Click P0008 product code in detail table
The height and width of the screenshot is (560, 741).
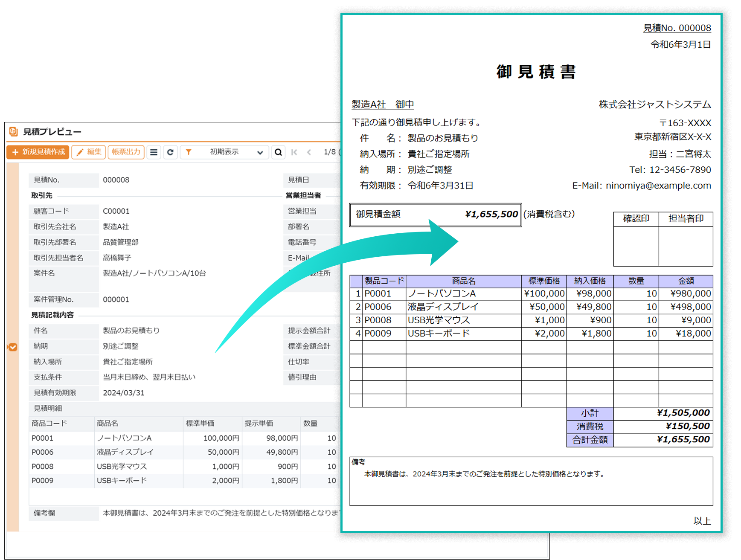[42, 467]
